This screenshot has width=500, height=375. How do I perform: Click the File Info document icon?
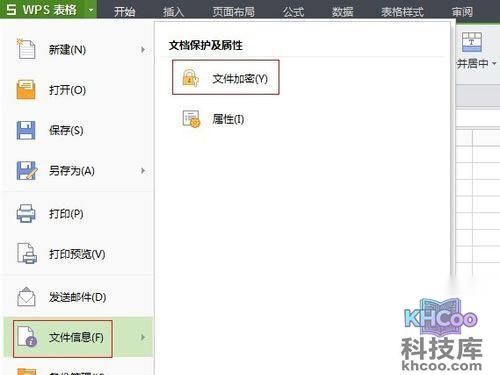coord(27,337)
